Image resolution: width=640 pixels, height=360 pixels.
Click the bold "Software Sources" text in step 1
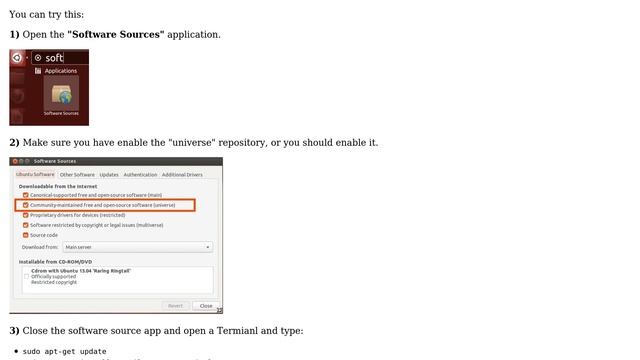116,34
